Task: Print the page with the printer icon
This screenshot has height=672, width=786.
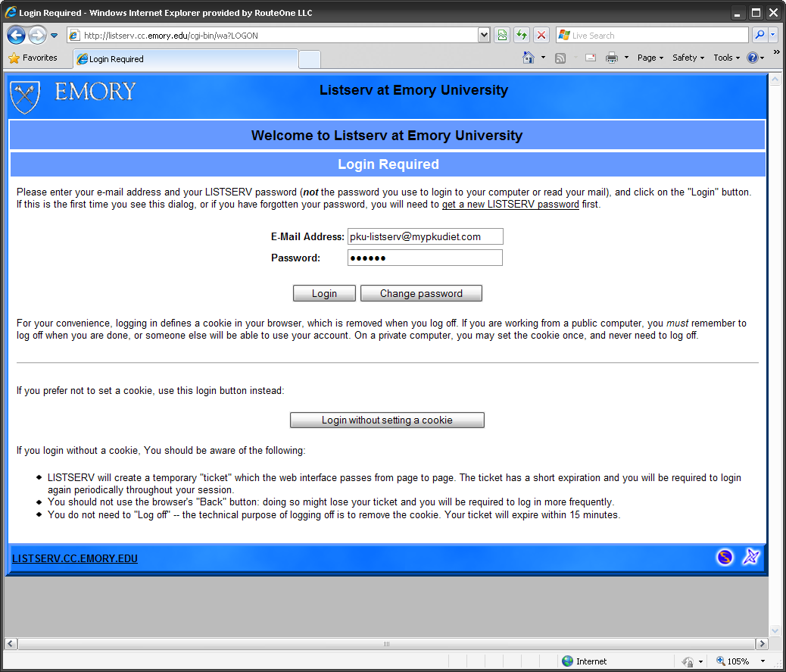Action: point(612,58)
